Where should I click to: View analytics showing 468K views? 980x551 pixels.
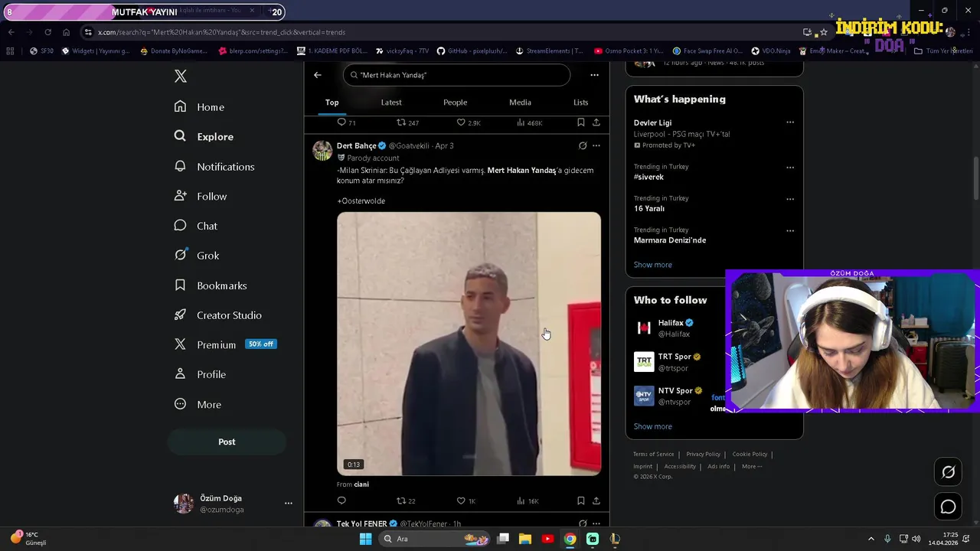pos(530,122)
